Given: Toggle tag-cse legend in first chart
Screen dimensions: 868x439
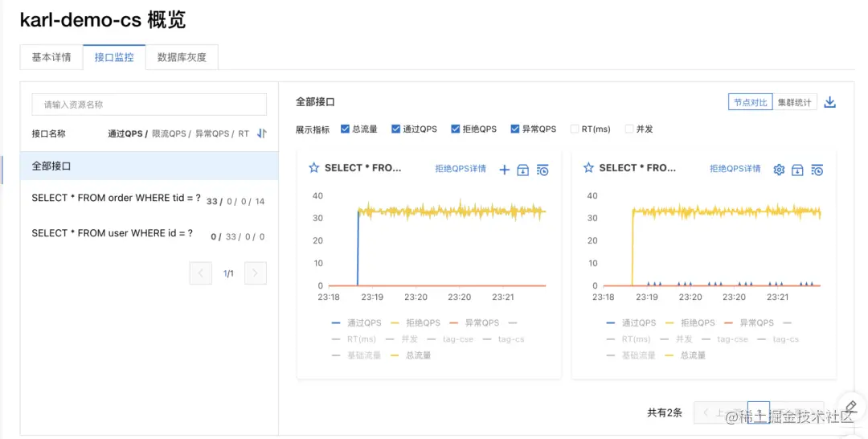Looking at the screenshot, I should (450, 338).
